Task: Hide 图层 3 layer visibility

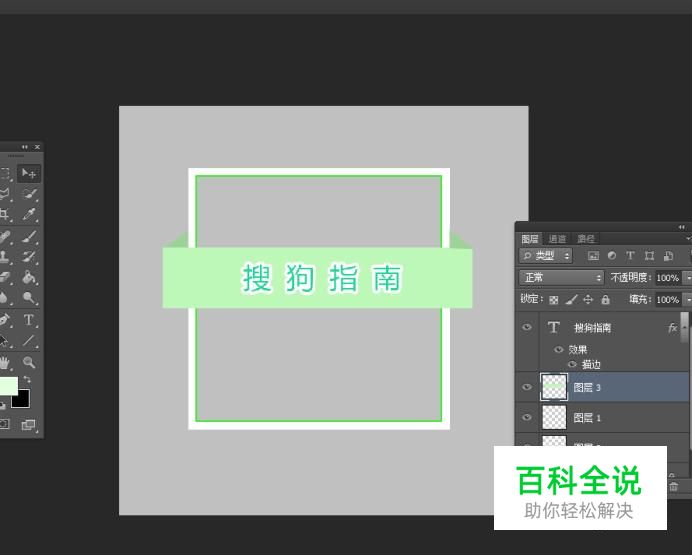Action: 527,387
